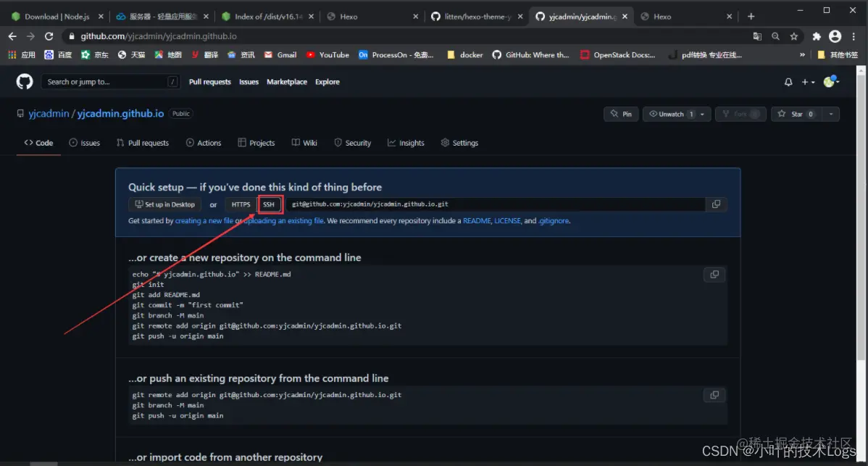Open Marketplace in header

pyautogui.click(x=287, y=82)
